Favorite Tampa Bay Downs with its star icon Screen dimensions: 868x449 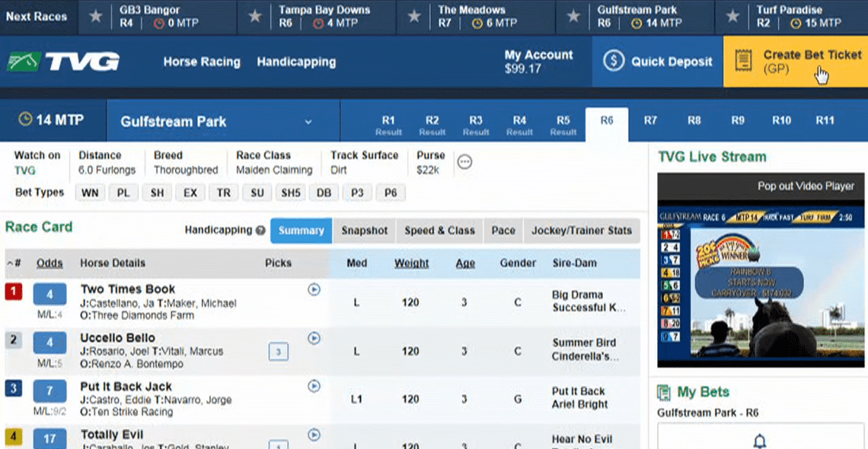(x=254, y=17)
